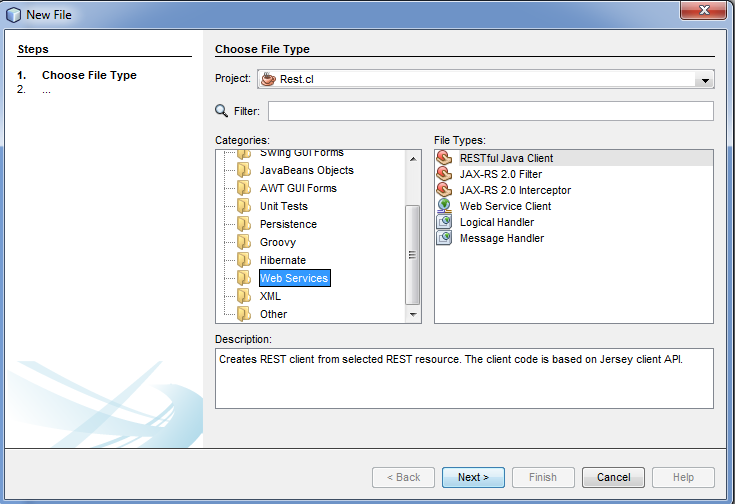Image resolution: width=735 pixels, height=504 pixels.
Task: Click the AWT GUI Forms folder icon
Action: click(x=244, y=188)
